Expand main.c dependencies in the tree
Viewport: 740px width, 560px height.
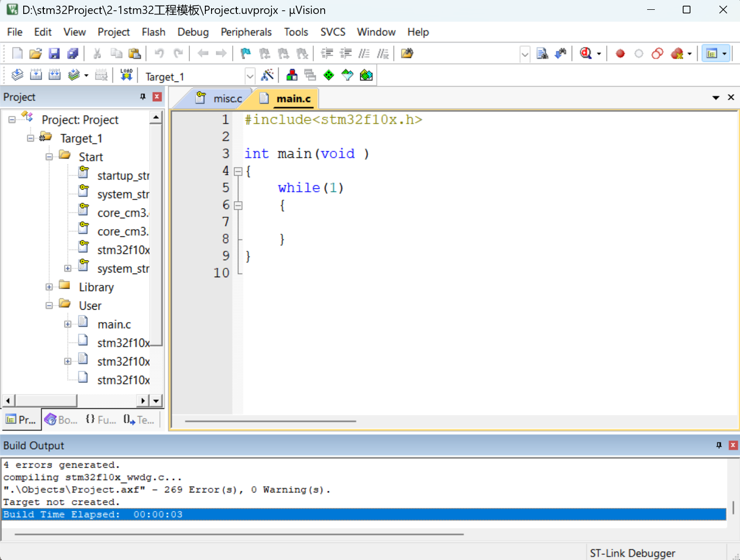68,324
